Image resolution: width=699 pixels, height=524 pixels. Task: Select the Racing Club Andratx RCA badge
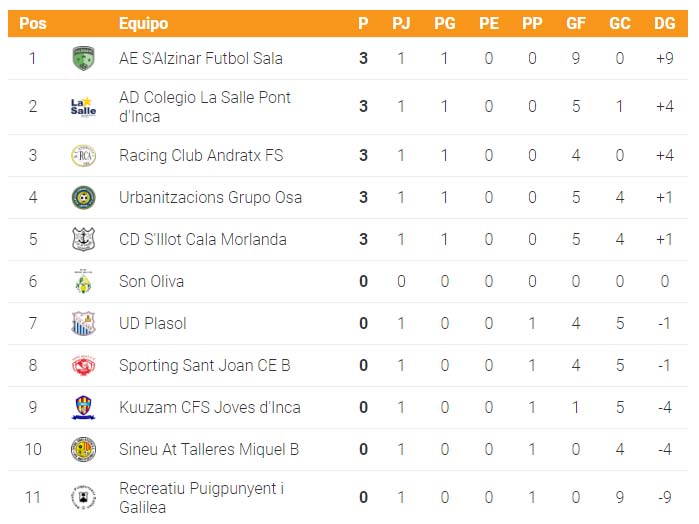pyautogui.click(x=83, y=156)
